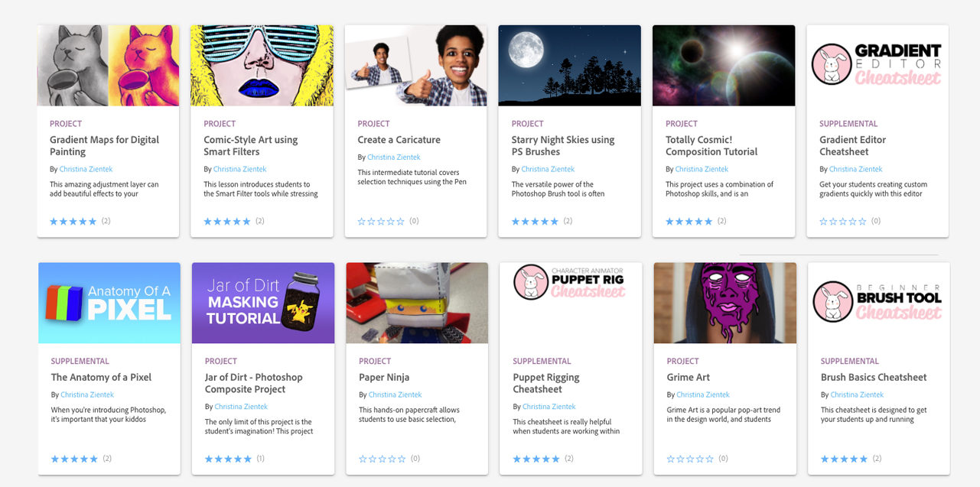Open Christina Zientek's author link under Grime Art
This screenshot has width=980, height=487.
click(x=703, y=394)
